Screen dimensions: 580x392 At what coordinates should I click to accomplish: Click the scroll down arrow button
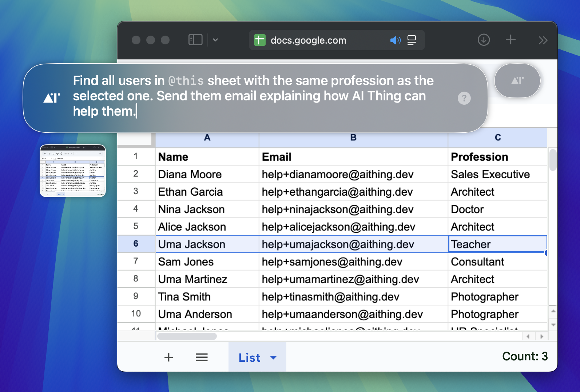click(x=553, y=324)
